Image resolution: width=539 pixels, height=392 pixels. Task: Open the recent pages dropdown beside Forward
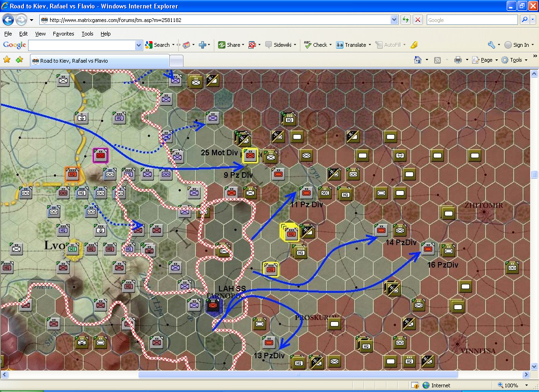tap(32, 20)
